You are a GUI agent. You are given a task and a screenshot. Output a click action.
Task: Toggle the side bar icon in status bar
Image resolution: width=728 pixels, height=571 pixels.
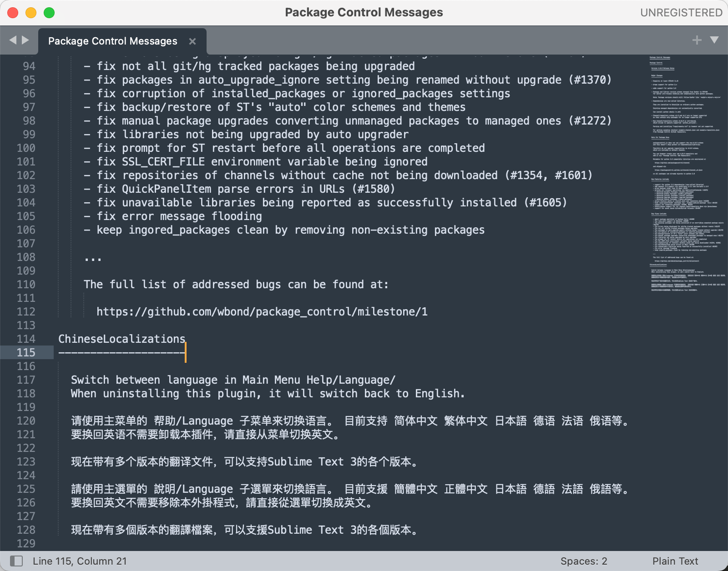tap(16, 561)
